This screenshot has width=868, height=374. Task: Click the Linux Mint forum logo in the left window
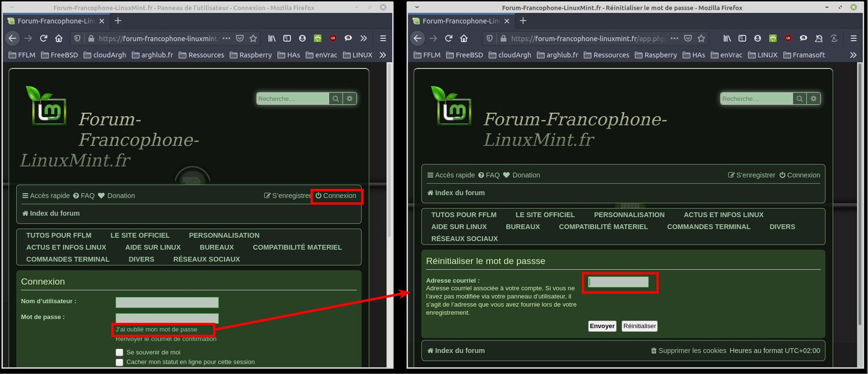(46, 106)
